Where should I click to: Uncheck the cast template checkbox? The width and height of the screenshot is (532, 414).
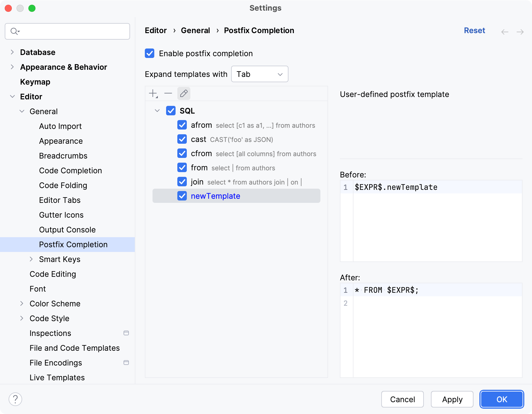pyautogui.click(x=182, y=139)
